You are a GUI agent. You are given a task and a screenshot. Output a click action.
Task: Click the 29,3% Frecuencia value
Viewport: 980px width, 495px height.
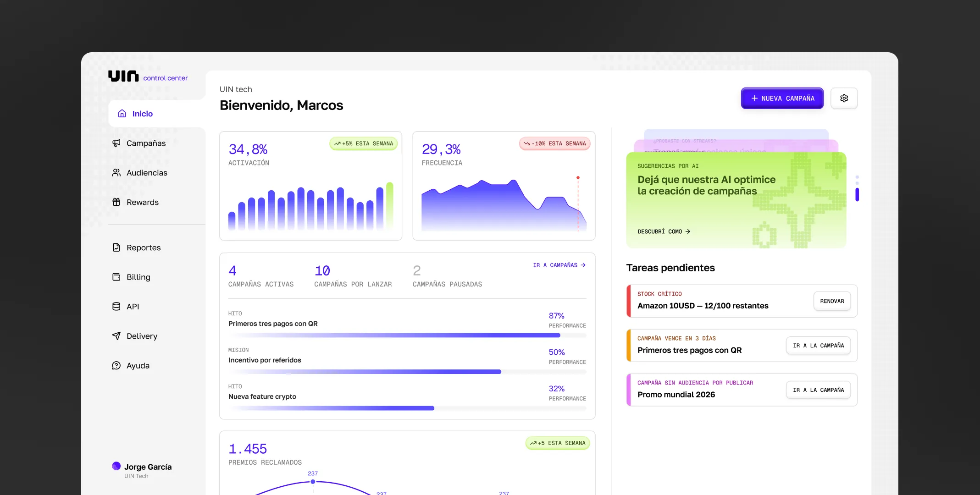pos(441,149)
